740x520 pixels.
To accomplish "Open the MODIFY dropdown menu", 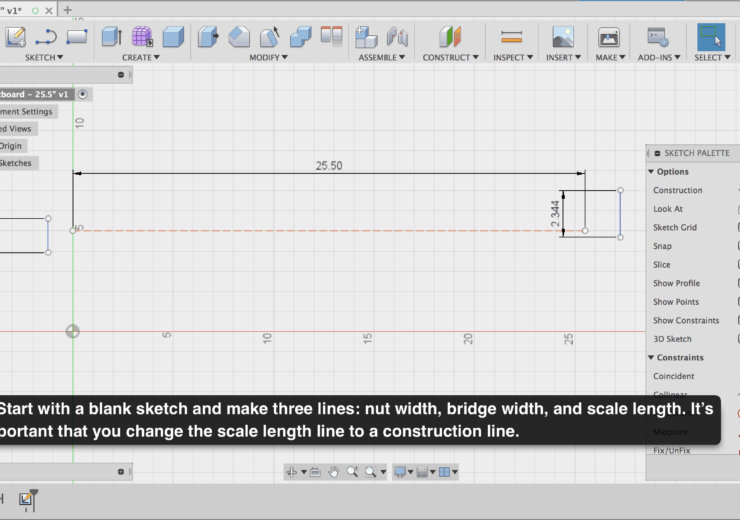I will coord(268,57).
